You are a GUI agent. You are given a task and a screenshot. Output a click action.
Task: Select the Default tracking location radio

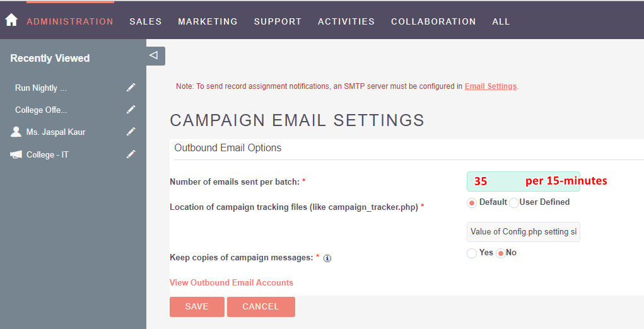coord(472,203)
